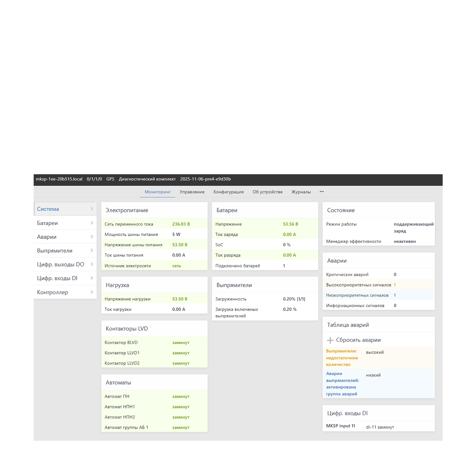Select Контроллер in the sidebar

[53, 292]
